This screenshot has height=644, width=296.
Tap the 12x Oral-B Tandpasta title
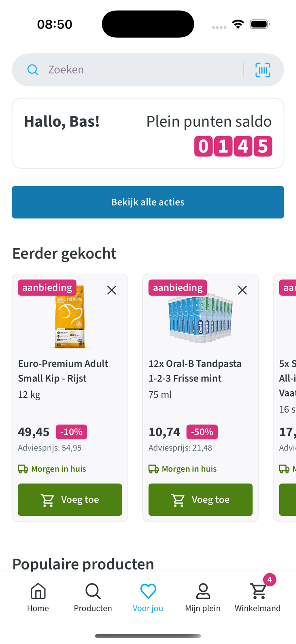(195, 371)
